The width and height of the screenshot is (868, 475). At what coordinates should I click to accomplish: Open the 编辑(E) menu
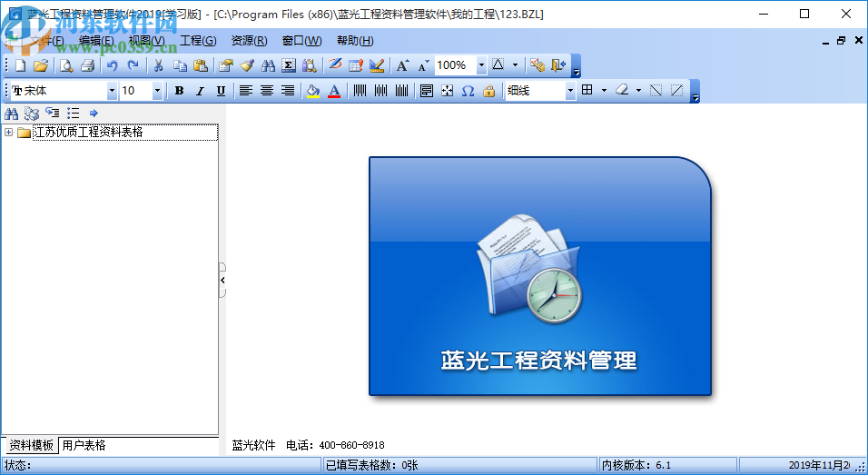coord(96,40)
